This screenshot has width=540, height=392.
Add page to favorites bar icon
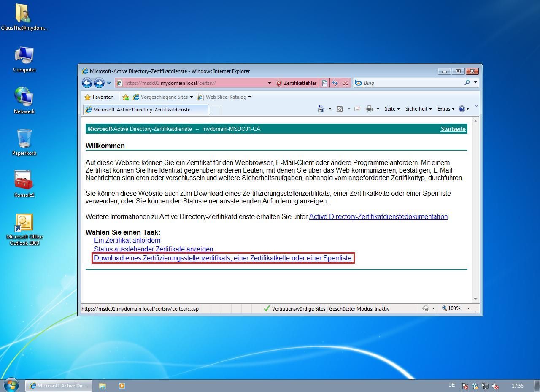pos(126,97)
